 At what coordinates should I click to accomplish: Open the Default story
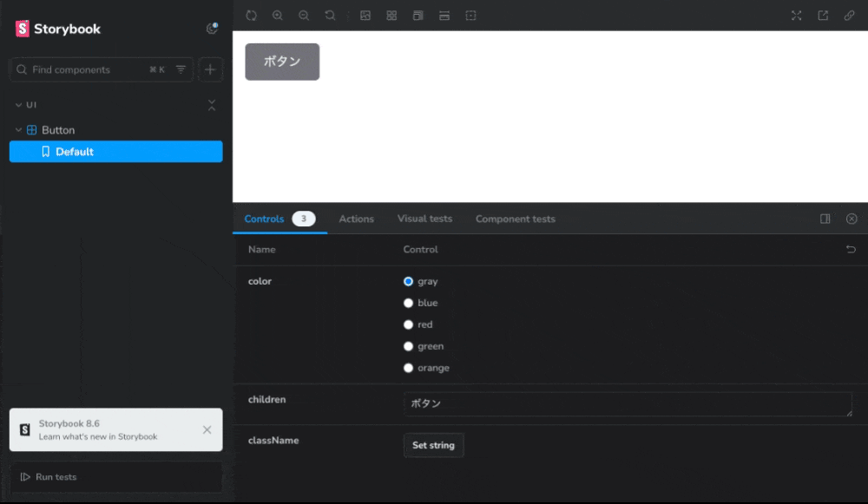(115, 152)
